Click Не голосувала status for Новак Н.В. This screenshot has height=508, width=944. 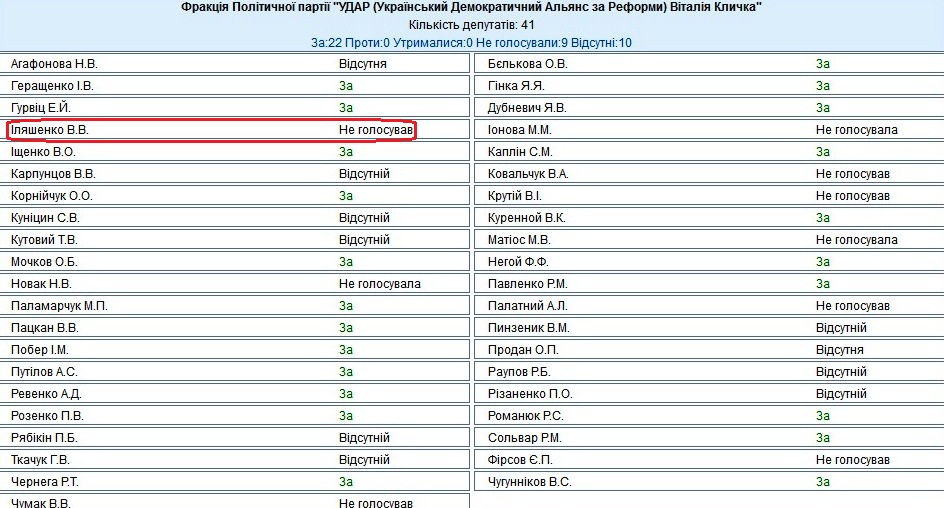380,283
